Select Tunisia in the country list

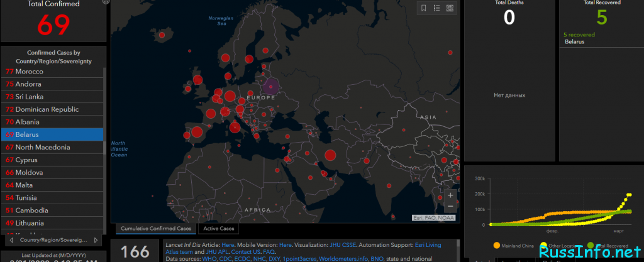[x=52, y=198]
